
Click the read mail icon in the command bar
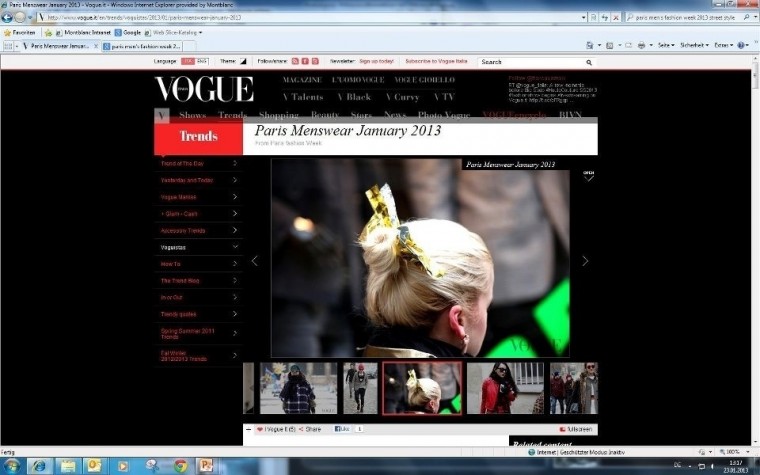click(x=629, y=45)
